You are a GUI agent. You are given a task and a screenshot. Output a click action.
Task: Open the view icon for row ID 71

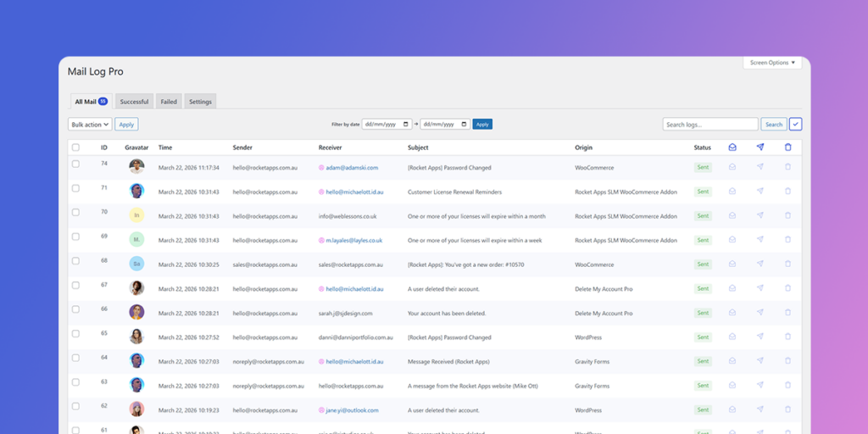click(x=732, y=191)
